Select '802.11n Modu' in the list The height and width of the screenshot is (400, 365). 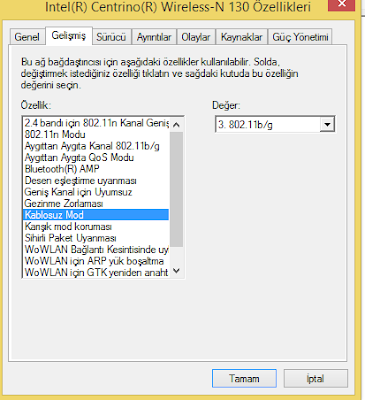click(x=96, y=135)
